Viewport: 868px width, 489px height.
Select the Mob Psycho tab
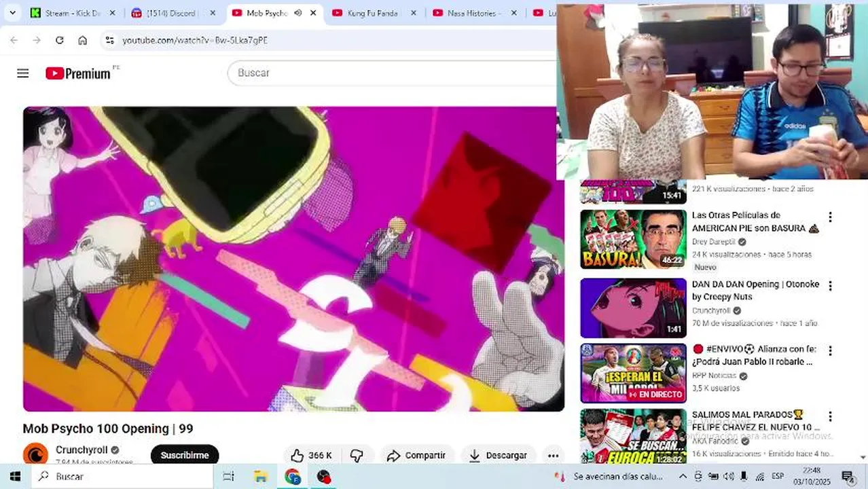pyautogui.click(x=274, y=13)
